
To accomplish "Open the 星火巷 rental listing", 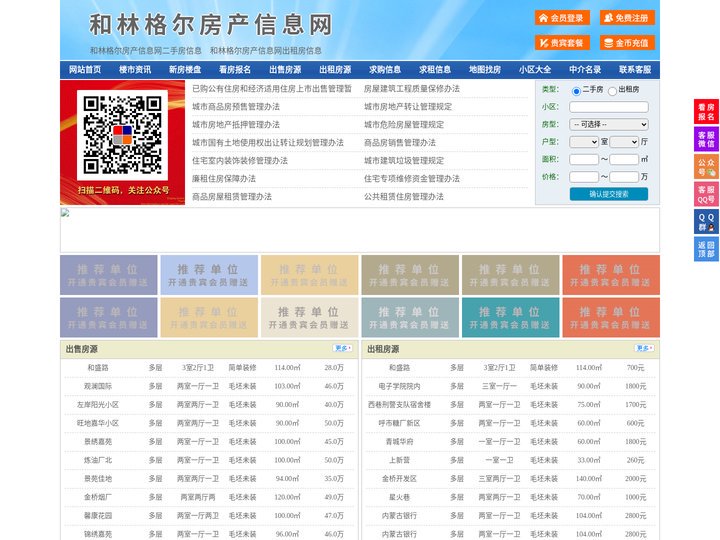I will 399,497.
